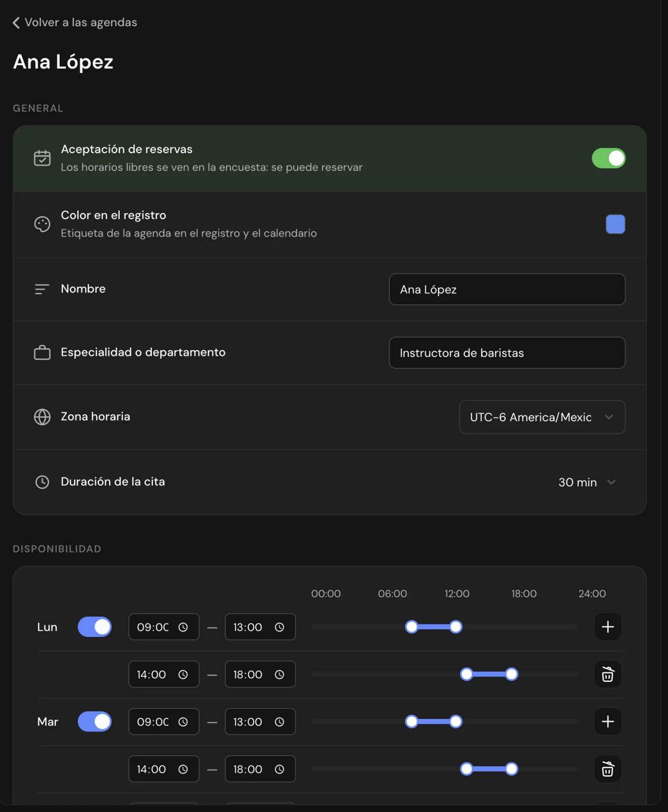The width and height of the screenshot is (668, 812).
Task: Open time picker clock in Lun 13:00 field
Action: (280, 627)
